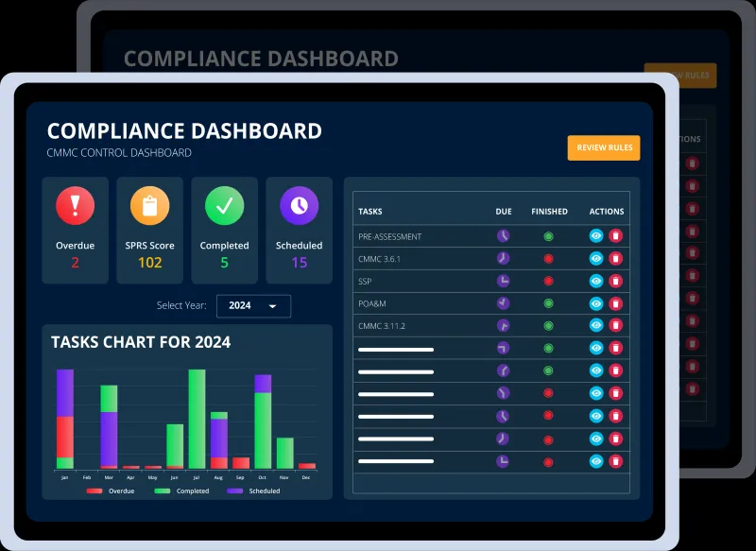The height and width of the screenshot is (551, 756).
Task: Click the due clock icon for CMMC 3.6.1
Action: (x=503, y=258)
